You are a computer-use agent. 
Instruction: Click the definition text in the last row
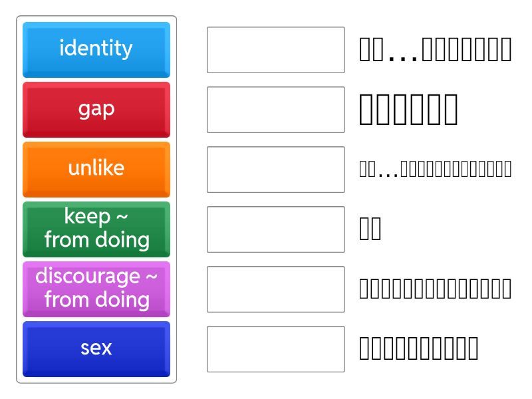coord(418,349)
